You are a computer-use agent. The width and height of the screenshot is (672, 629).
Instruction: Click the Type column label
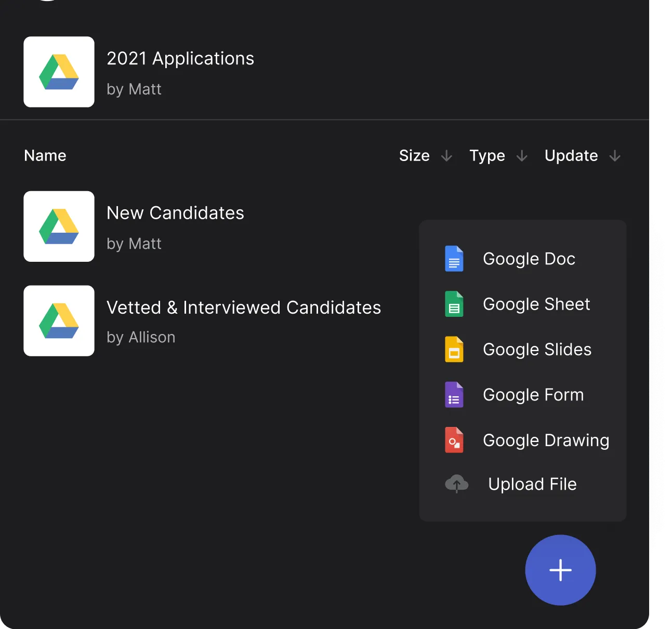pyautogui.click(x=487, y=155)
